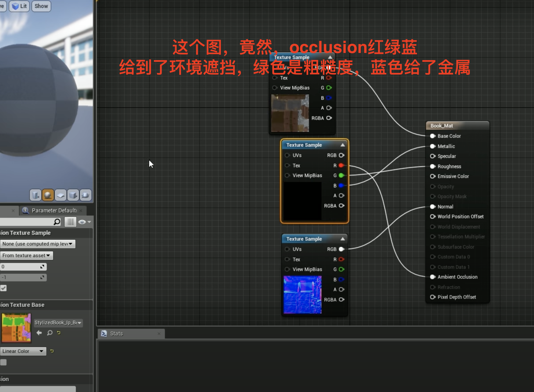Viewport: 534px width, 392px height.
Task: Select the Stats tab
Action: pos(116,334)
